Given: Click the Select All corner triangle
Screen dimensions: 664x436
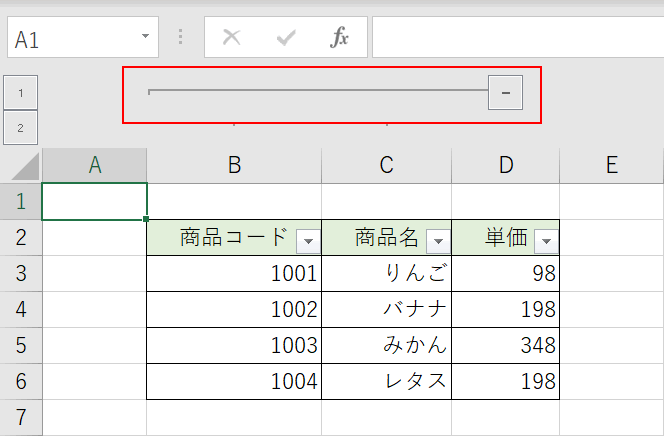Looking at the screenshot, I should coord(25,166).
